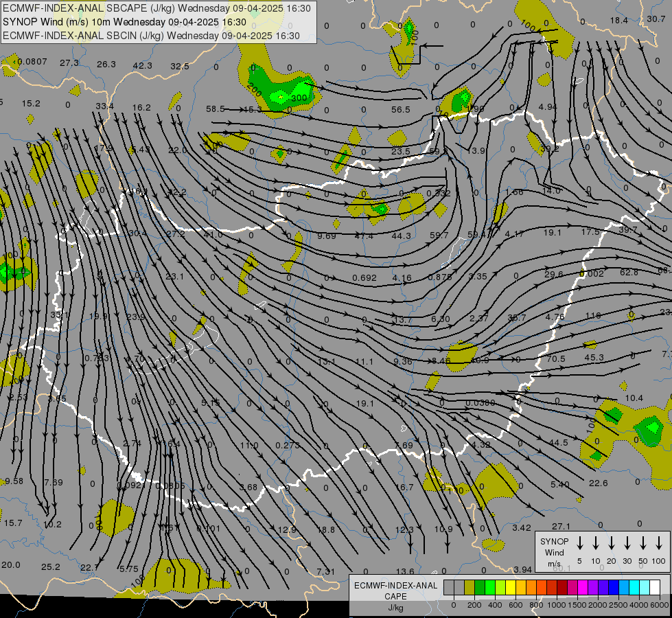Click the 20 m/s wind arrow in the SYNOP legend
Image resolution: width=672 pixels, height=618 pixels.
612,543
